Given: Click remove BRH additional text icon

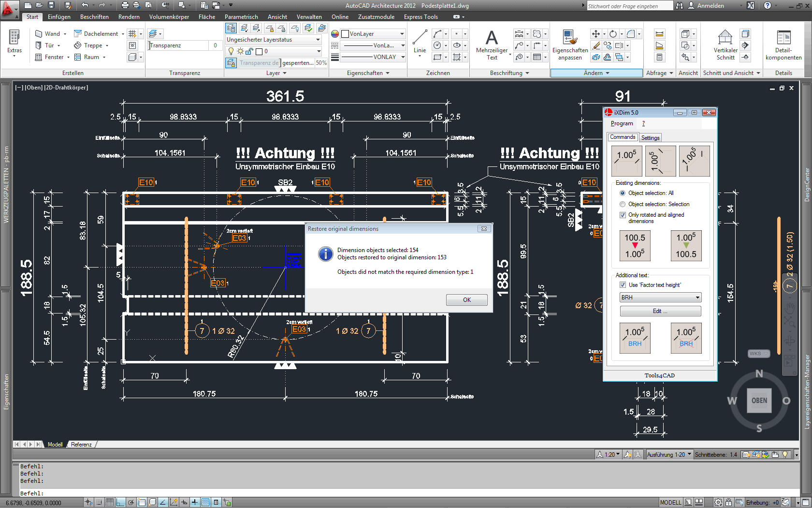Looking at the screenshot, I should (686, 338).
